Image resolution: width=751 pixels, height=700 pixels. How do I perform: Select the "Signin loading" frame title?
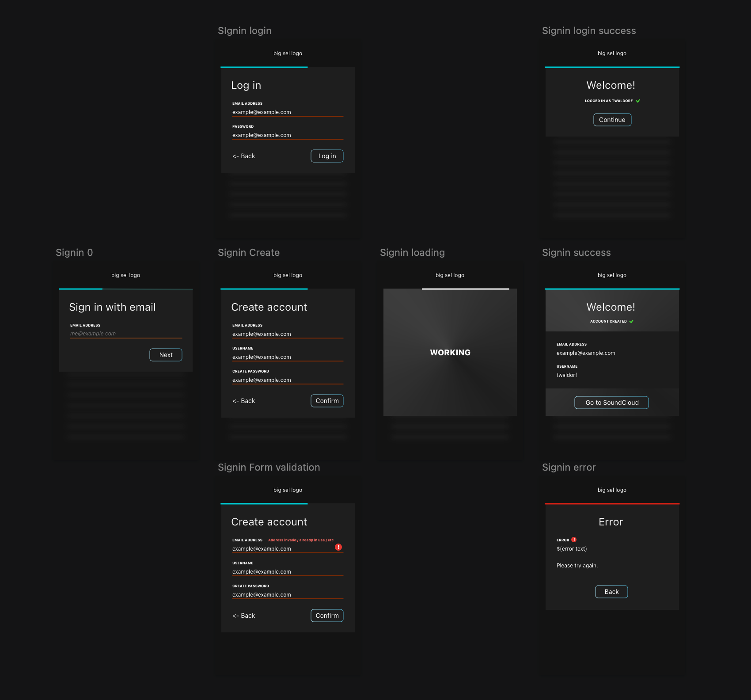[x=412, y=253]
